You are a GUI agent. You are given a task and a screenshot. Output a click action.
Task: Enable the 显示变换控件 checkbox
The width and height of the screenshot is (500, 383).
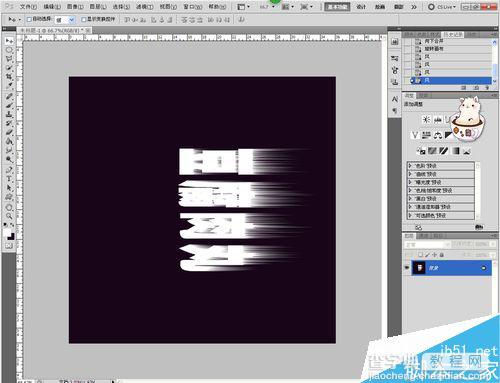click(x=84, y=20)
